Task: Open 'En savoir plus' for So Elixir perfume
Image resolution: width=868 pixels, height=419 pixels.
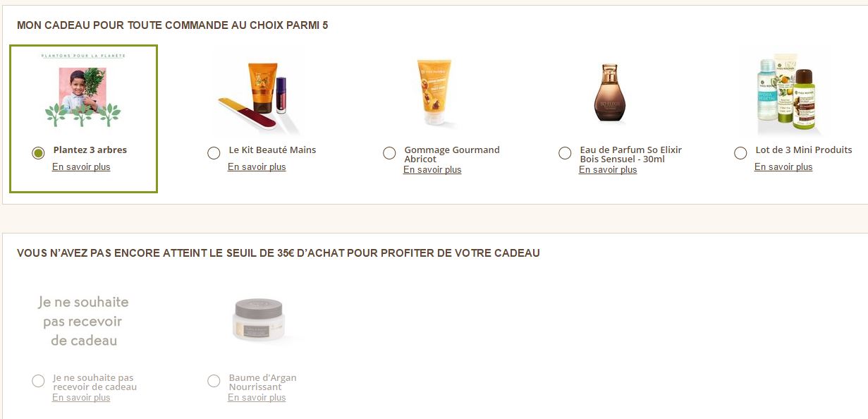Action: (x=608, y=170)
